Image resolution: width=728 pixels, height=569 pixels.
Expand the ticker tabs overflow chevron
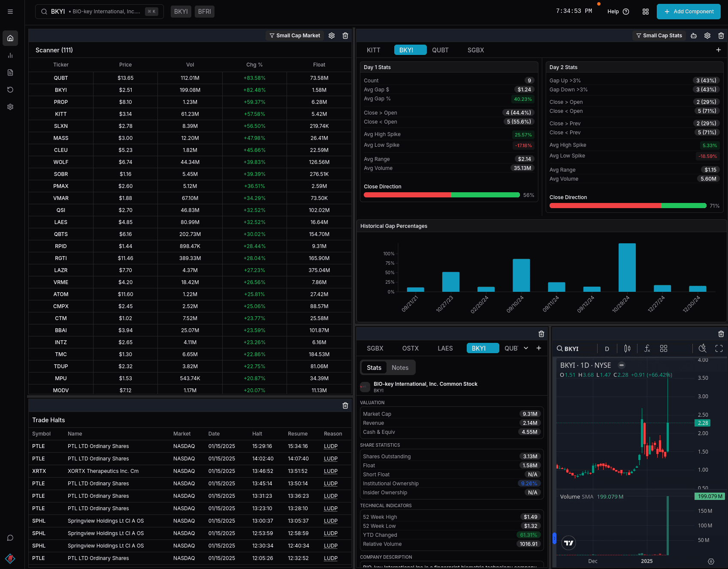(526, 348)
